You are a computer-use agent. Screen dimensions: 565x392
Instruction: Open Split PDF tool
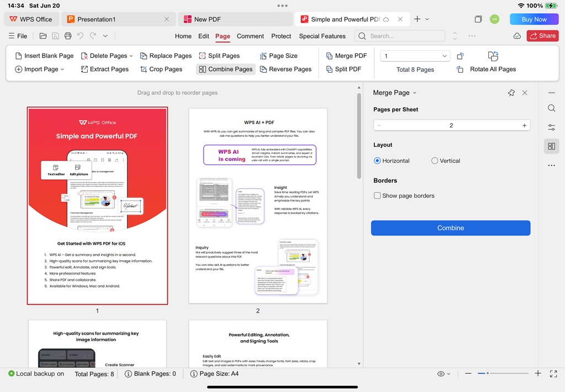(x=343, y=69)
